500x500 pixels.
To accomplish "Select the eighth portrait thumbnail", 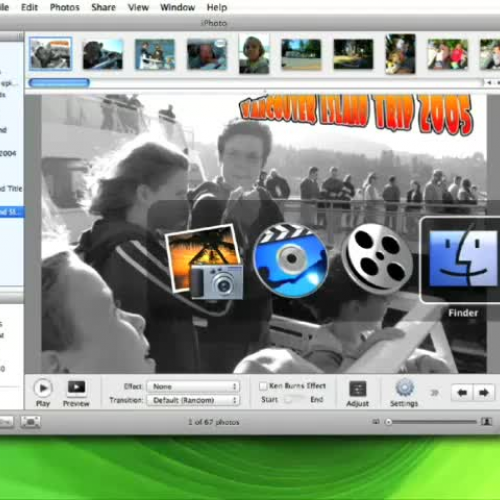I will (x=400, y=54).
